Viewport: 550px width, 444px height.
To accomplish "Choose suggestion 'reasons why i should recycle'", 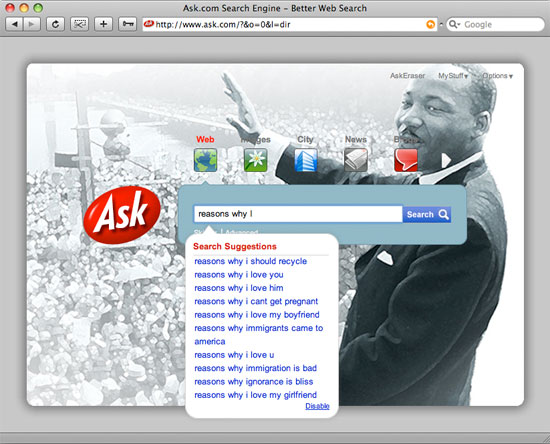I will point(250,261).
